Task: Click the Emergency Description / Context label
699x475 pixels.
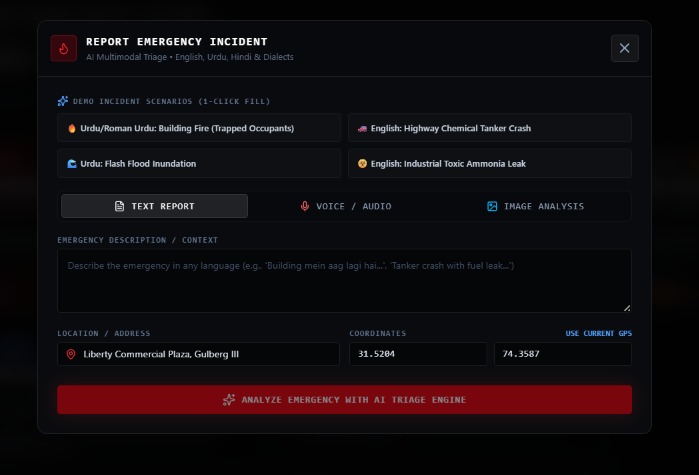Action: click(x=137, y=240)
